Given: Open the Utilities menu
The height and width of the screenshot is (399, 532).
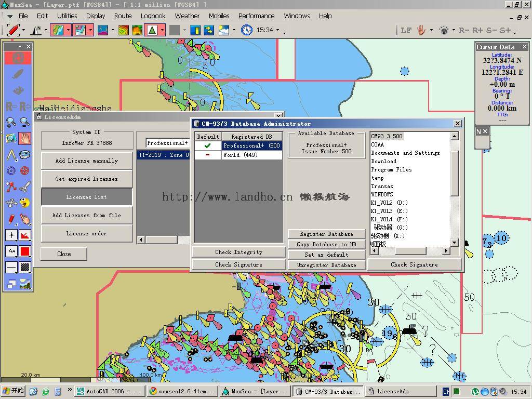Looking at the screenshot, I should point(67,16).
